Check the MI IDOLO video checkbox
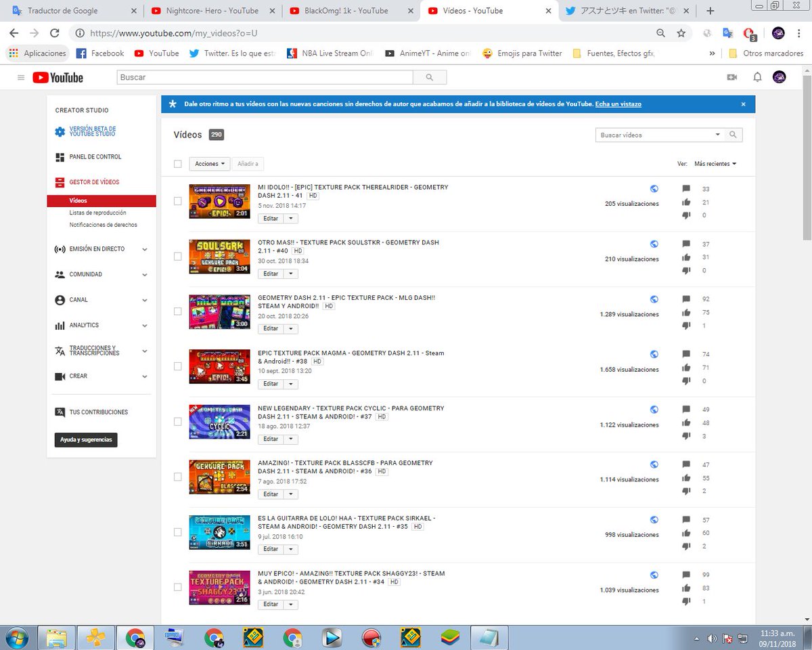Screen dimensions: 812x650 pyautogui.click(x=178, y=201)
